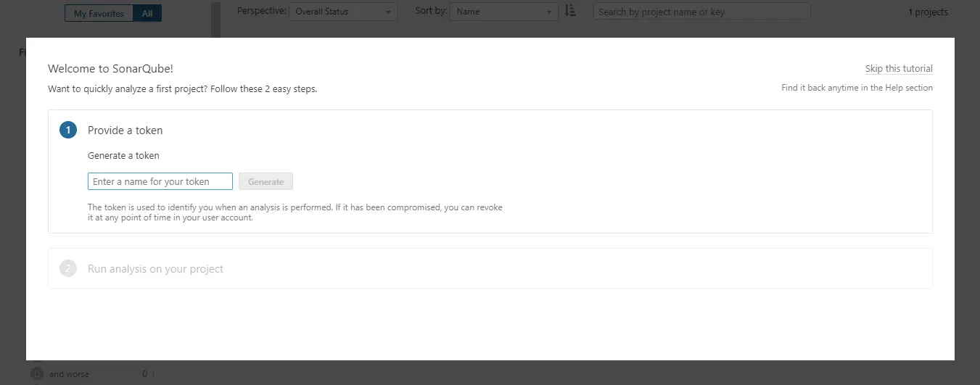This screenshot has width=980, height=385.
Task: Select the My Favorites toggle
Action: click(x=99, y=14)
